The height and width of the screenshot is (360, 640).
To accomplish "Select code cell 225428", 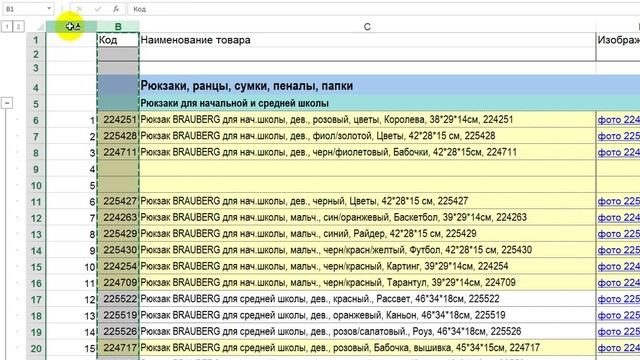I will pyautogui.click(x=118, y=136).
